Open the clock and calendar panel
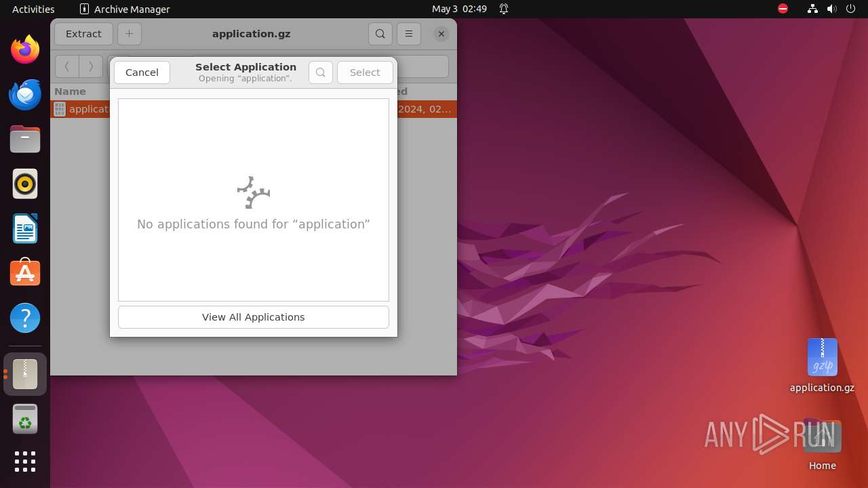Image resolution: width=868 pixels, height=488 pixels. pos(459,9)
